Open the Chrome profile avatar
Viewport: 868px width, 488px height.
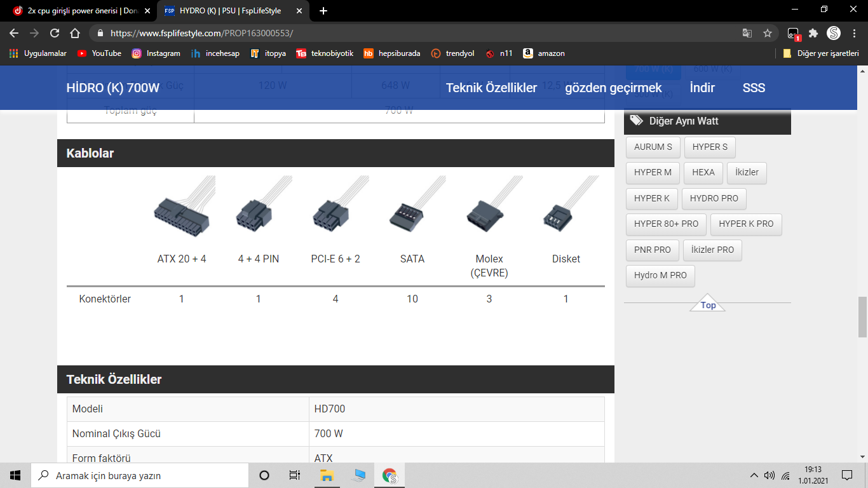[834, 33]
